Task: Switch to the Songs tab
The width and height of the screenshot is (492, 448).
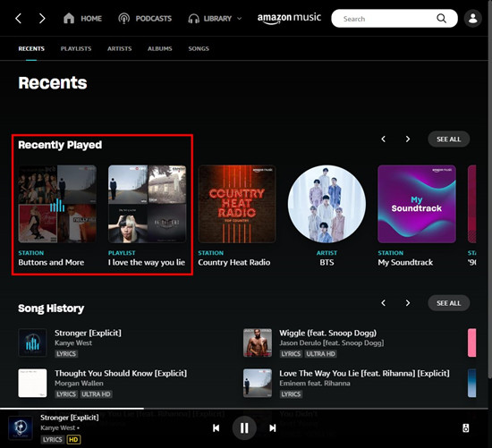Action: pyautogui.click(x=199, y=48)
